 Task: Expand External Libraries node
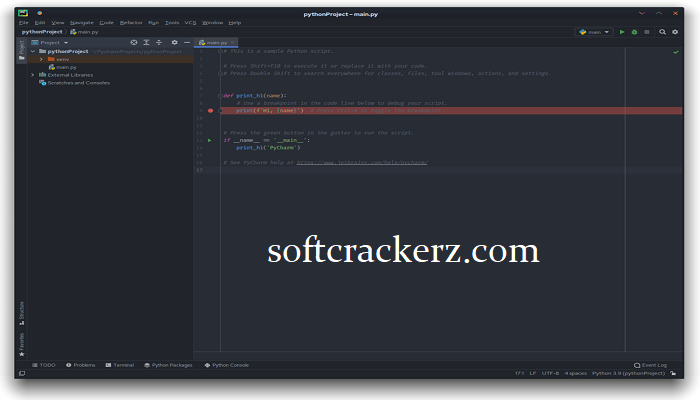[x=33, y=75]
